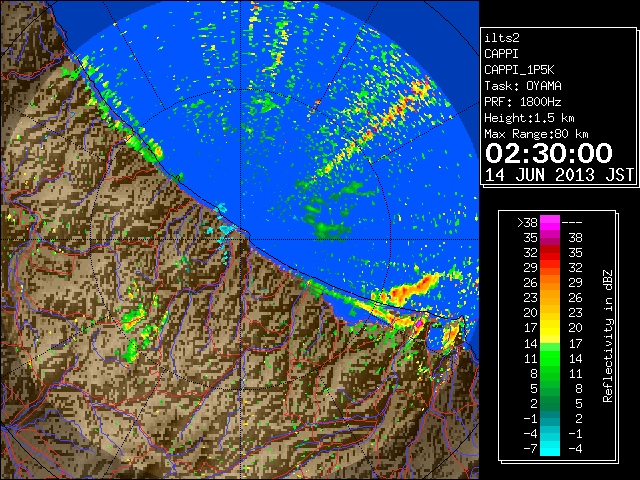Click the CAPPI_1P5K product label

pyautogui.click(x=519, y=70)
